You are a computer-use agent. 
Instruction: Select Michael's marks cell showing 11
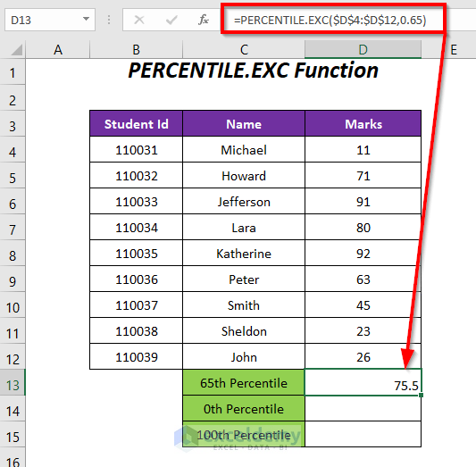[x=363, y=150]
